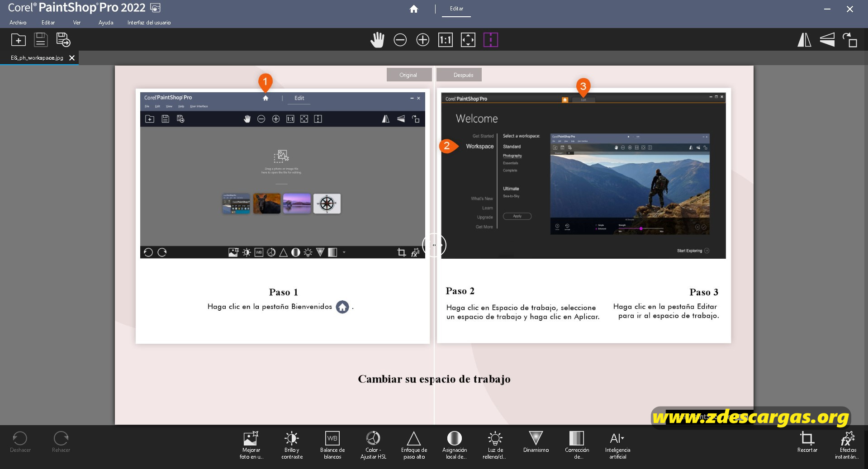This screenshot has height=469, width=868.
Task: Open the Dinamismo adjustment
Action: pos(536,442)
